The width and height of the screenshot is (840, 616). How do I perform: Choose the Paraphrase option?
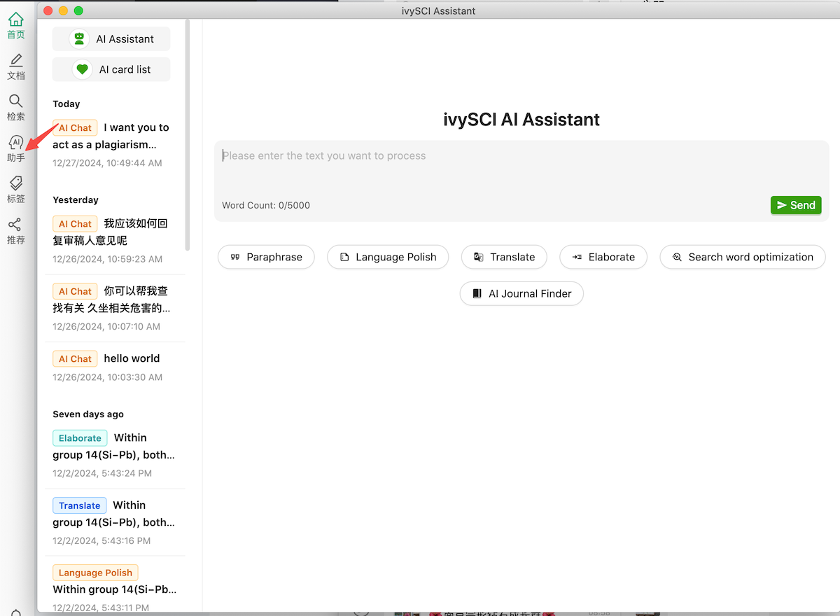click(x=266, y=257)
